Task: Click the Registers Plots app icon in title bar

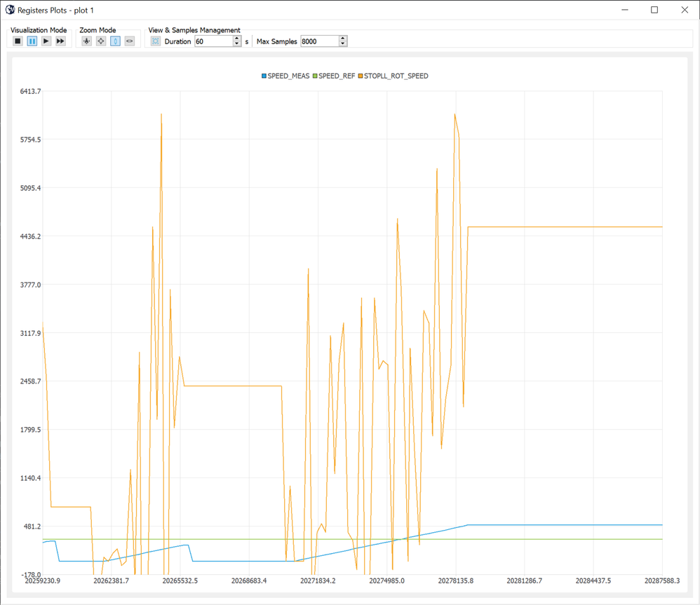Action: click(10, 10)
